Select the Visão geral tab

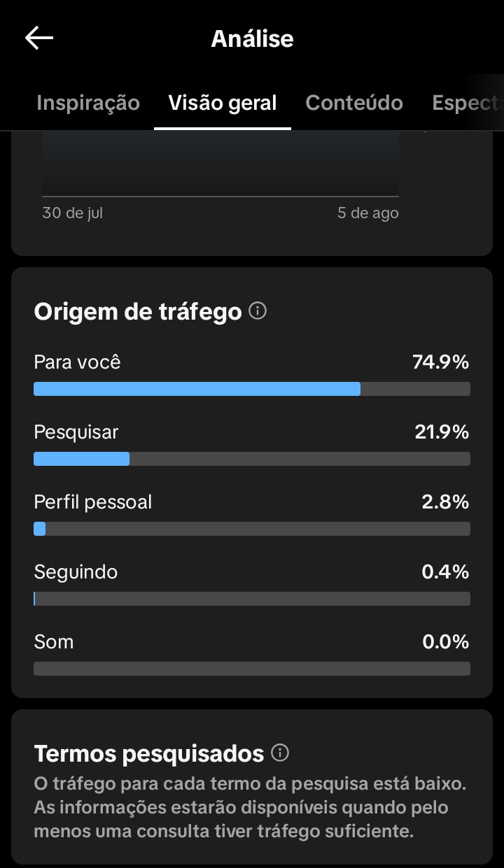click(x=223, y=103)
